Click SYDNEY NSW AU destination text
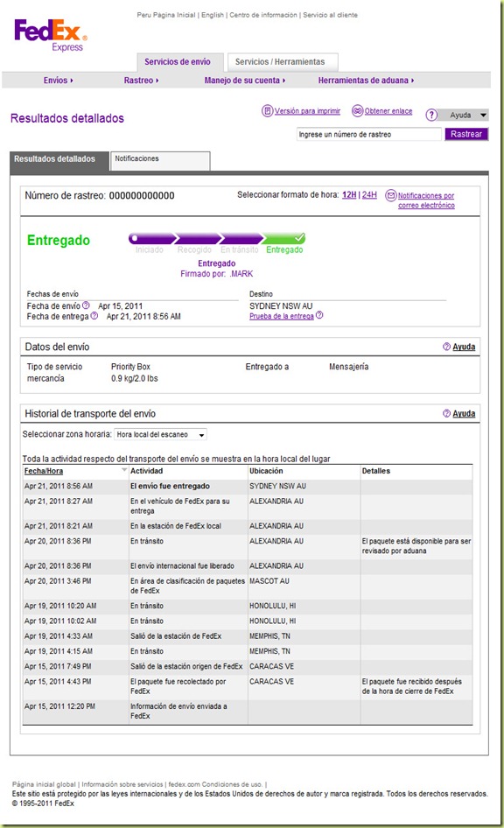Screen dimensions: 504x828 pyautogui.click(x=281, y=305)
